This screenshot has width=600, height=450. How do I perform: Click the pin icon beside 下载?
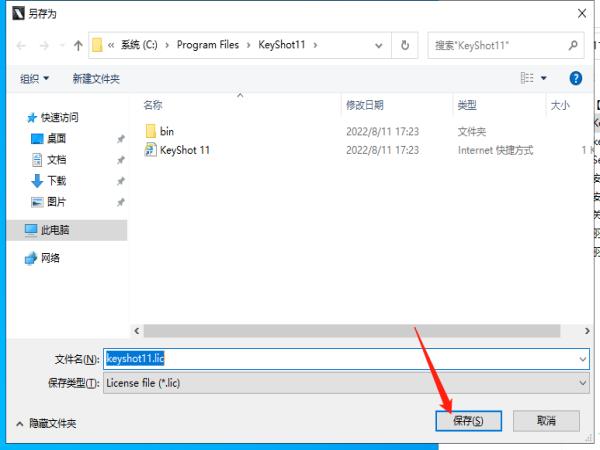[x=121, y=181]
